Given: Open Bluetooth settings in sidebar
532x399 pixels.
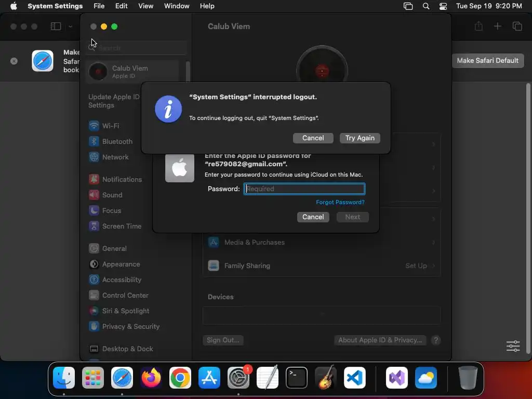Looking at the screenshot, I should coord(117,141).
